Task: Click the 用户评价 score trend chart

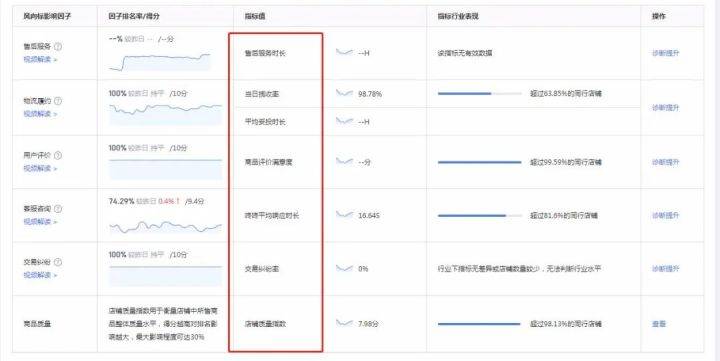Action: (165, 169)
